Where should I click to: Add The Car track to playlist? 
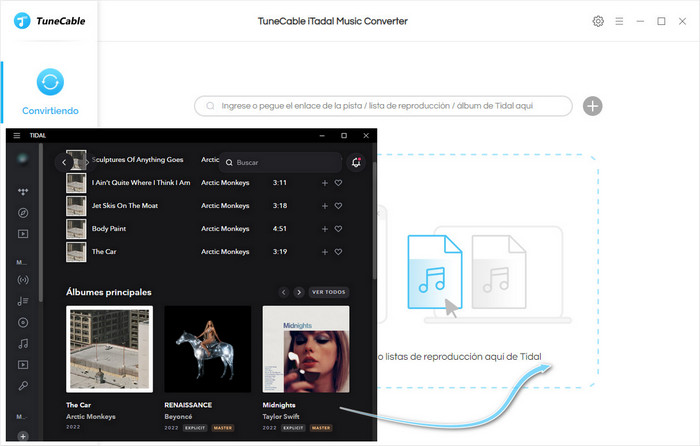pyautogui.click(x=325, y=252)
